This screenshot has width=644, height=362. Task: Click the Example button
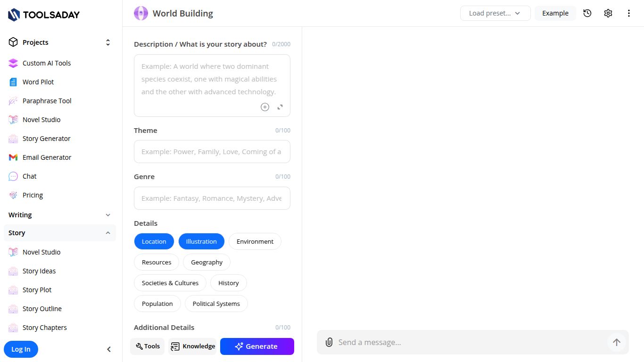click(555, 13)
